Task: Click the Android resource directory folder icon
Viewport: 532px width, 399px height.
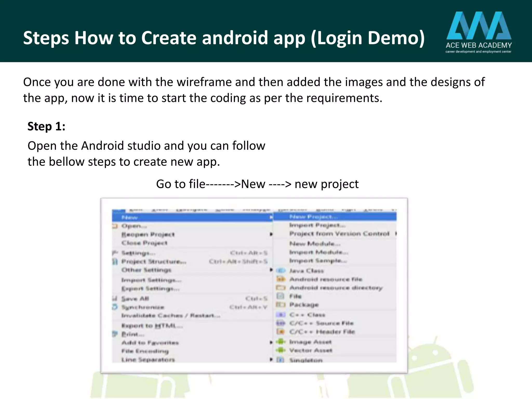Action: pos(281,288)
